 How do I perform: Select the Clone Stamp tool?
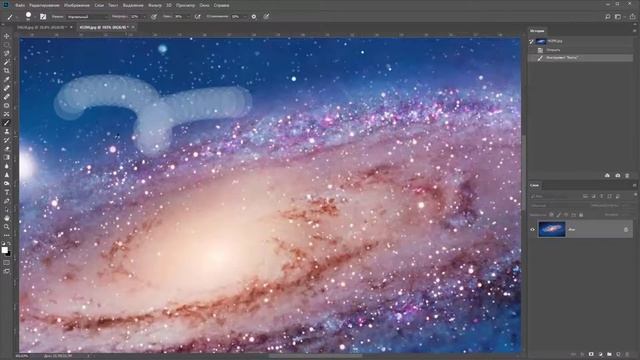[7, 131]
